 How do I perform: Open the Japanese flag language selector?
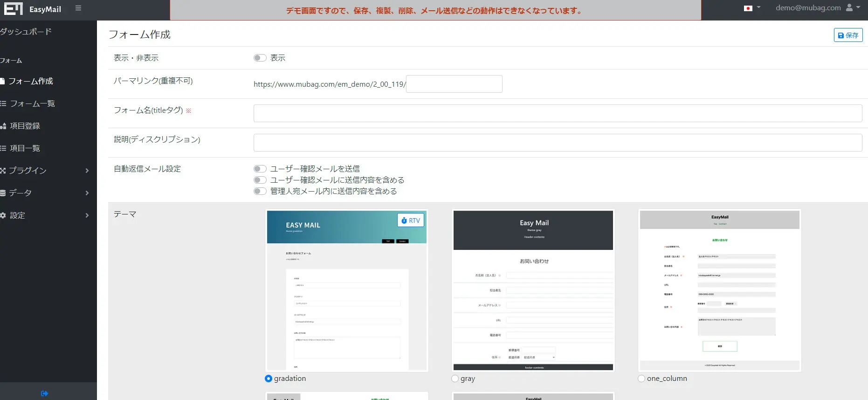click(x=752, y=8)
